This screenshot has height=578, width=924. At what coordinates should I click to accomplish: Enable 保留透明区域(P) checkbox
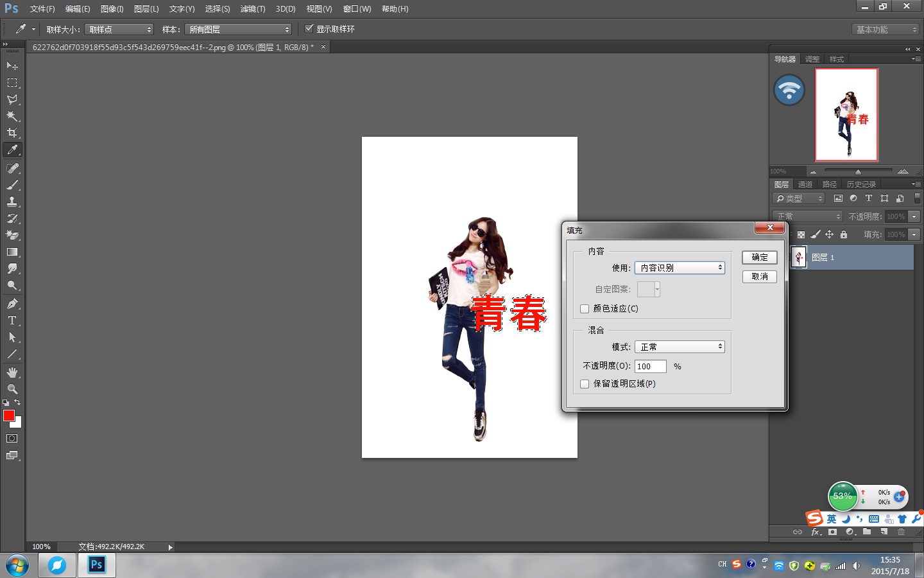click(x=585, y=384)
